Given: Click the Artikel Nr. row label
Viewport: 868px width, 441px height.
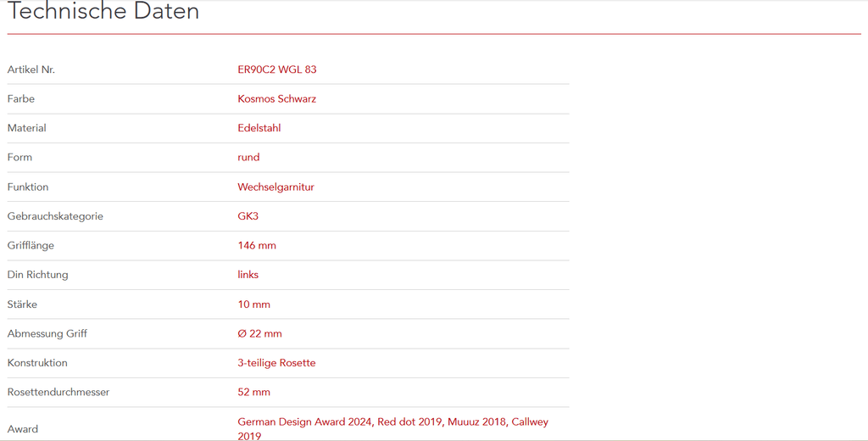Looking at the screenshot, I should coord(31,70).
